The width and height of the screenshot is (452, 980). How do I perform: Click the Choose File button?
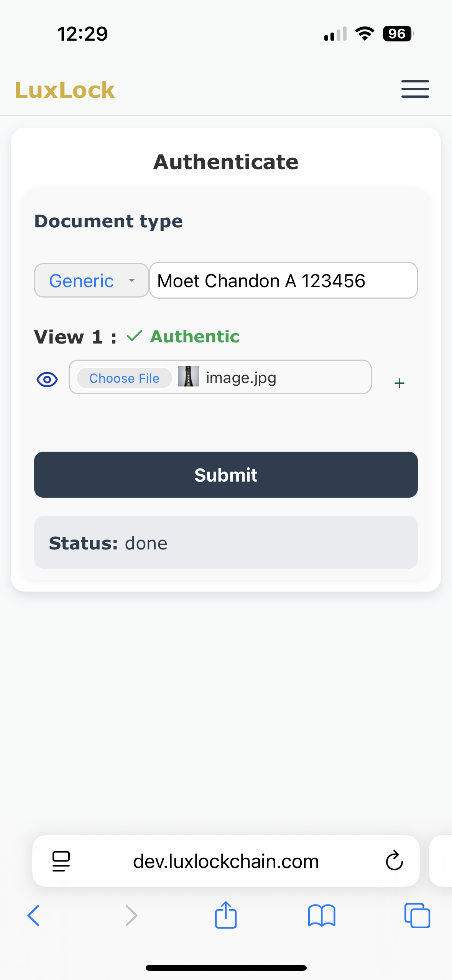point(124,378)
